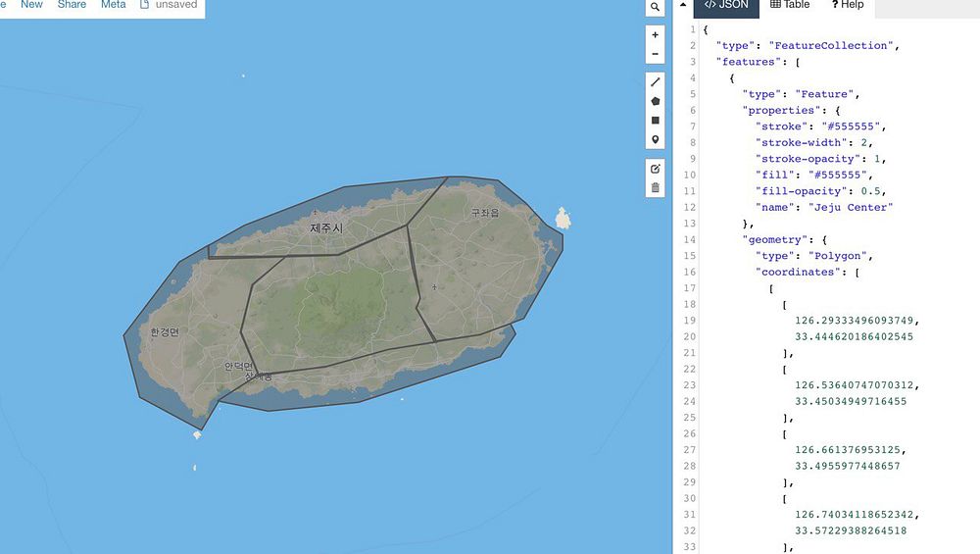
Task: Select the draw polygon tool
Action: (x=655, y=101)
